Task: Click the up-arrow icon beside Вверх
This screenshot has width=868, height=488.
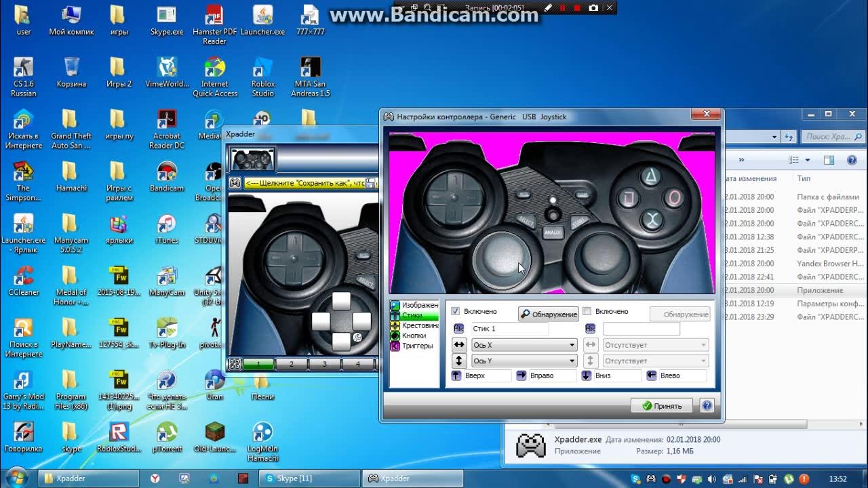Action: point(456,375)
